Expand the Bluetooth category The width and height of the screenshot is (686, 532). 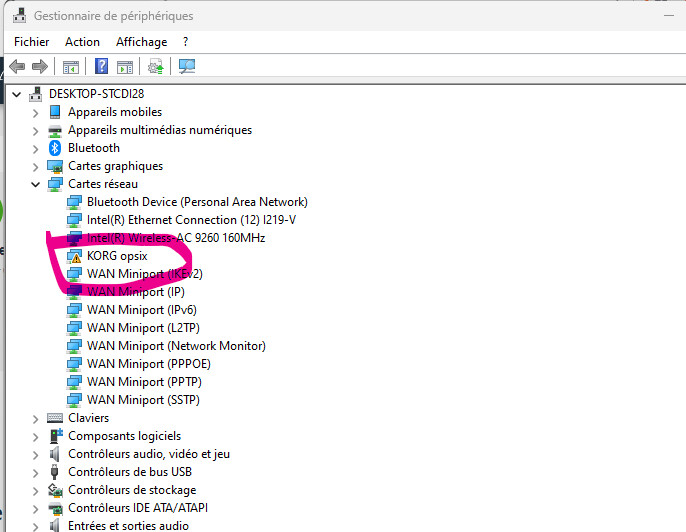point(35,149)
